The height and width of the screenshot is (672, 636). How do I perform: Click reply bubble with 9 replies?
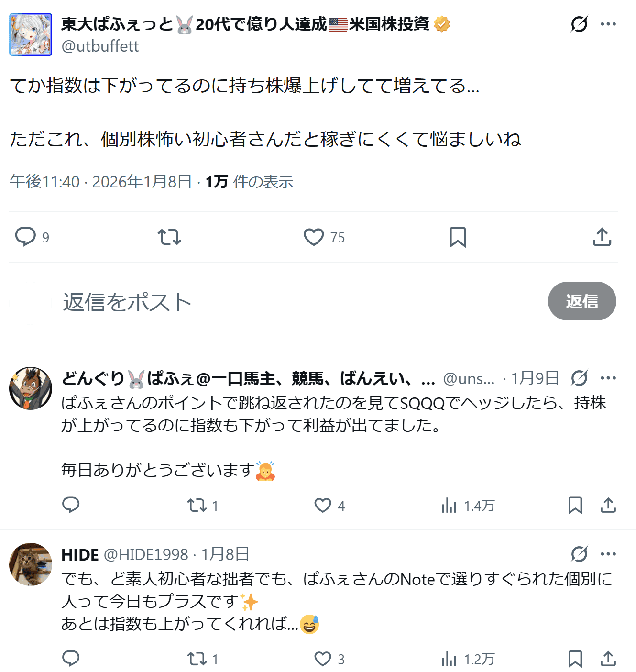click(32, 237)
